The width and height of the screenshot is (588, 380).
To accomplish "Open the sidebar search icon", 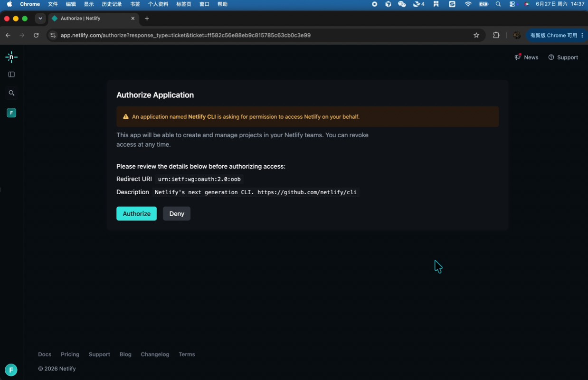I will (11, 93).
